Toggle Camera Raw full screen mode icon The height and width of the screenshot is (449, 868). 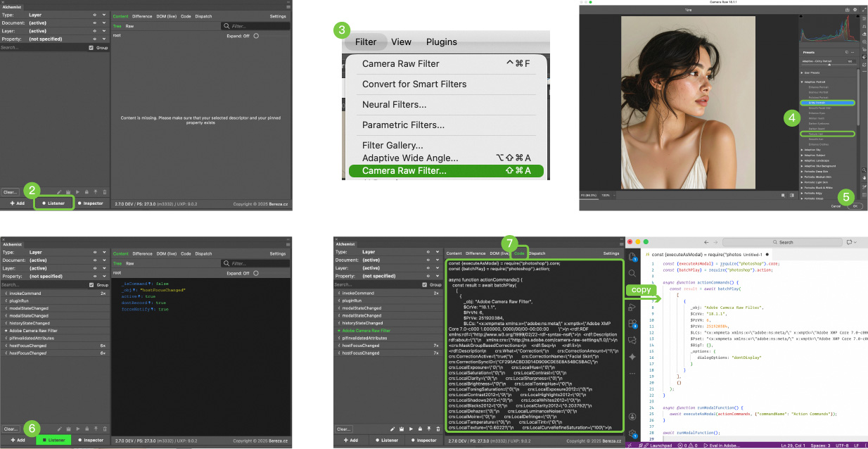(862, 10)
